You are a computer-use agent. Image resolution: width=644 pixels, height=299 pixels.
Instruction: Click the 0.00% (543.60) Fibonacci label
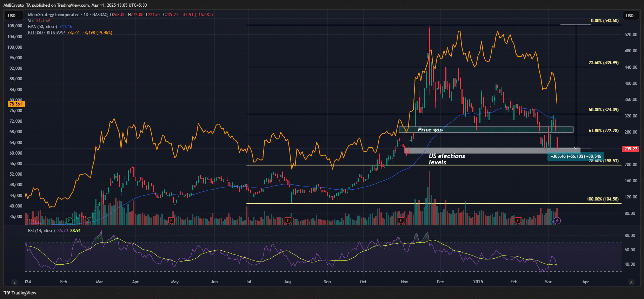[x=605, y=21]
